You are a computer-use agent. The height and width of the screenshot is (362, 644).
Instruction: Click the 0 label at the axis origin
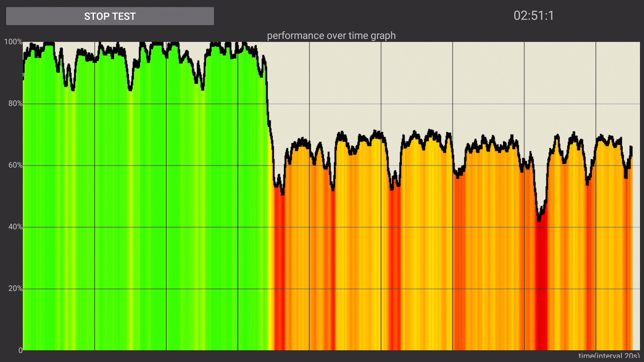pos(20,350)
